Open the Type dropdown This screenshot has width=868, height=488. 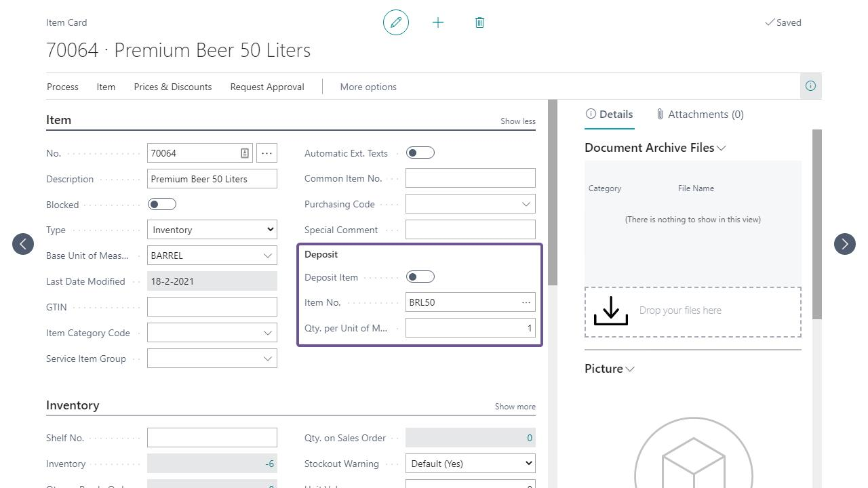(x=212, y=230)
